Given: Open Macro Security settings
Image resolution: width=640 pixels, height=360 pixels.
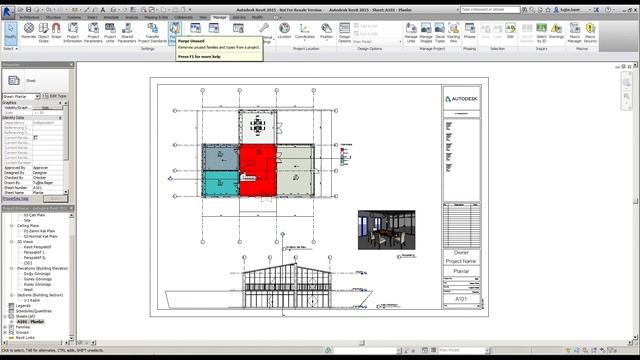Looking at the screenshot, I should coord(590,32).
